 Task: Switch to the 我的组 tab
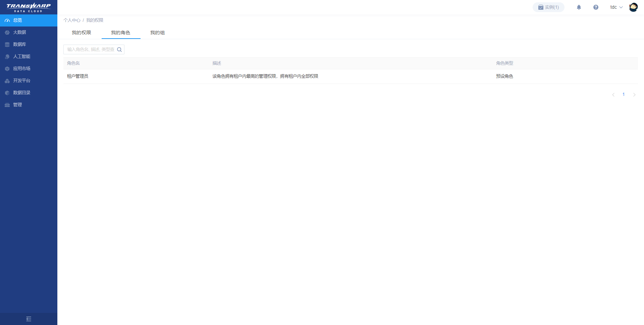157,33
